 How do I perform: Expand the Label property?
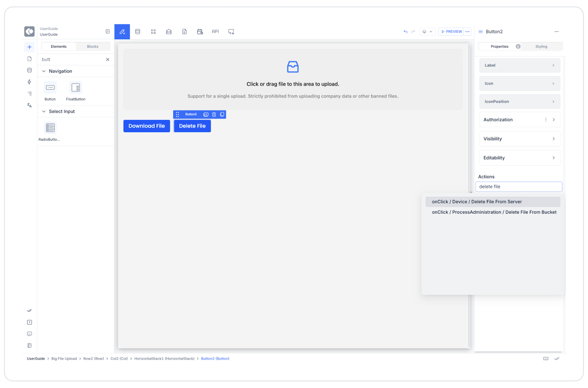520,65
